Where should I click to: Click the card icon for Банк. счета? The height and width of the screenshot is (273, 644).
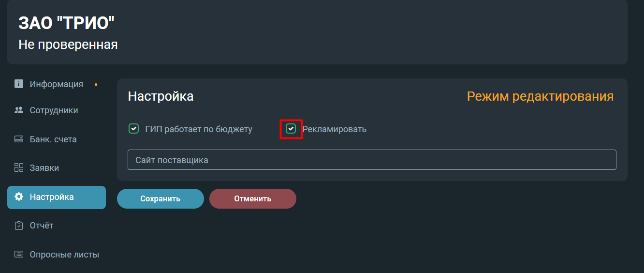pos(19,139)
